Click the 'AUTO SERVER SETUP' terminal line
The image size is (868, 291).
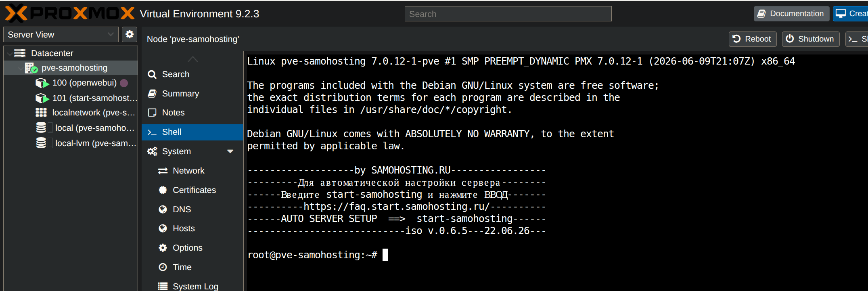396,219
